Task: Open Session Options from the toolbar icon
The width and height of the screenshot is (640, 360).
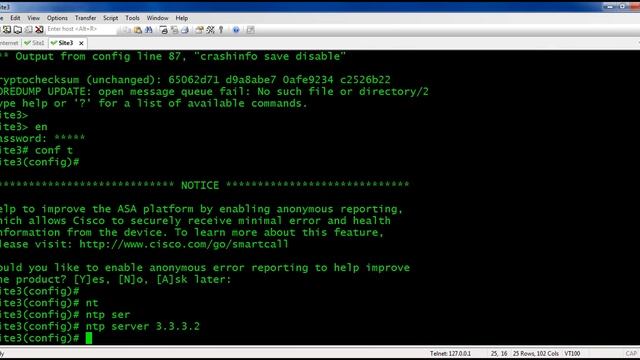Action: [x=200, y=29]
